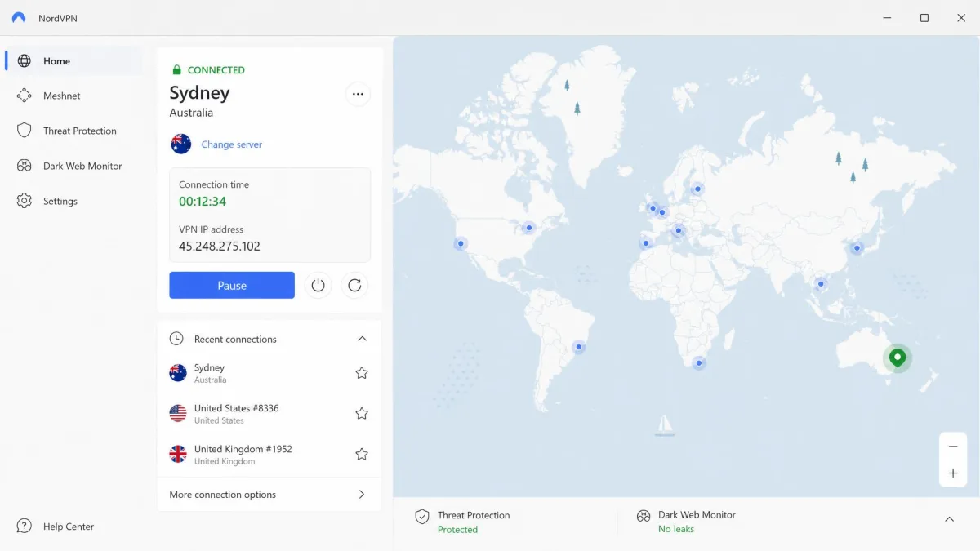Open the Home section
Screen dimensions: 980x551
click(73, 61)
